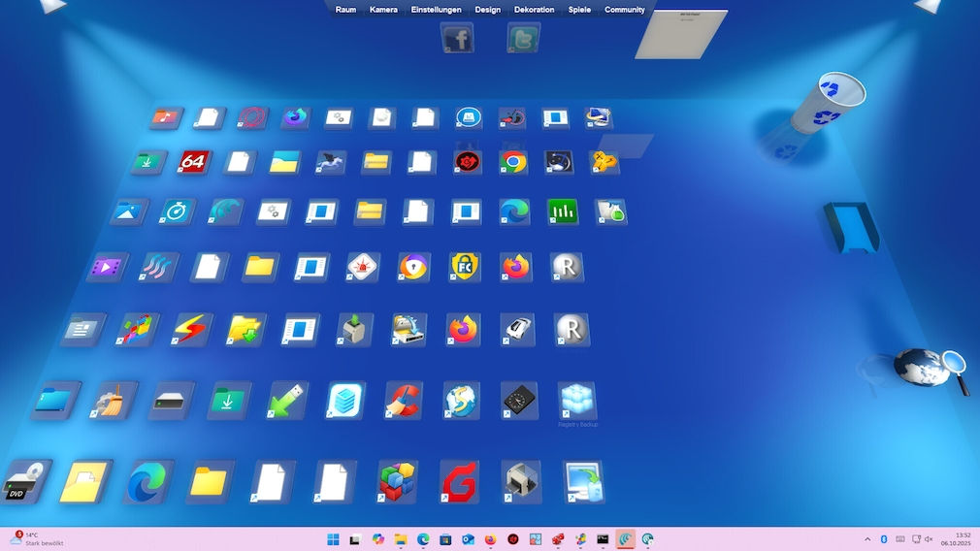Open the yellow sticky note folder icon

point(86,482)
